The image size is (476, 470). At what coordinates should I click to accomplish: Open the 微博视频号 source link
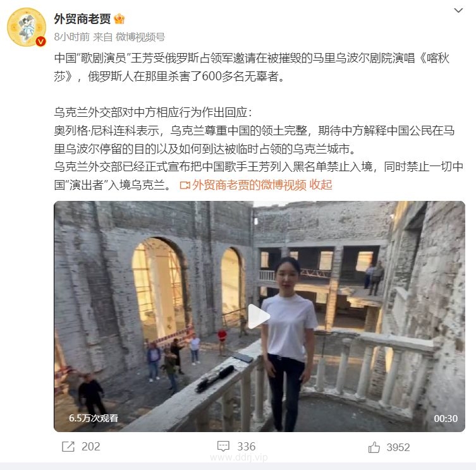point(140,37)
